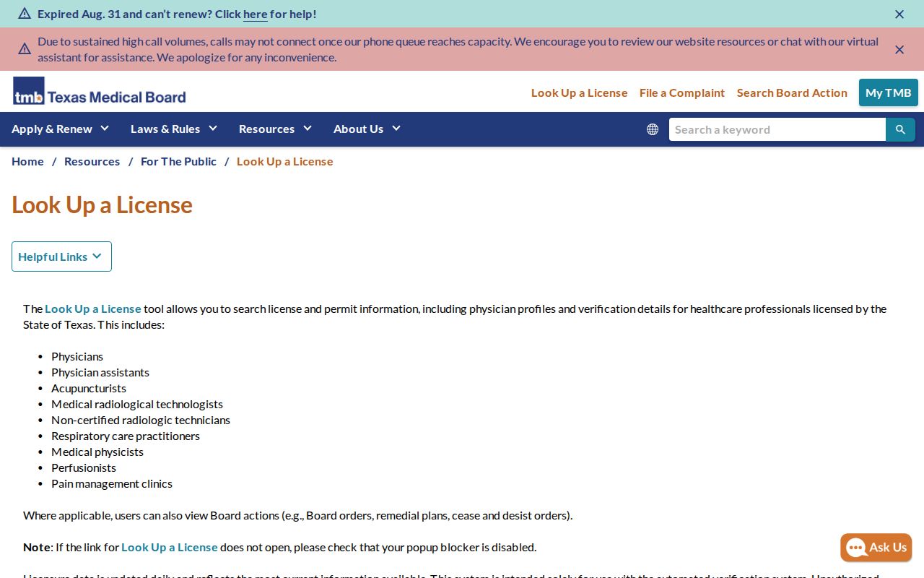Select the 'Physician assistants' list item
Image resolution: width=924 pixels, height=578 pixels.
pyautogui.click(x=100, y=372)
